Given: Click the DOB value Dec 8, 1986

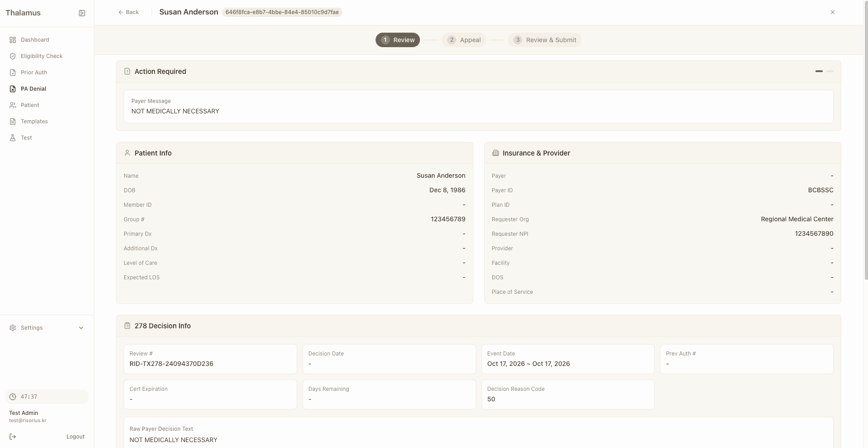Looking at the screenshot, I should coord(447,190).
